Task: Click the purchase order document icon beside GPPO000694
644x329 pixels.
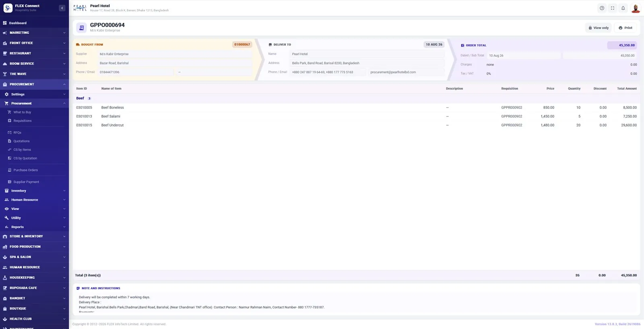Action: [x=81, y=28]
